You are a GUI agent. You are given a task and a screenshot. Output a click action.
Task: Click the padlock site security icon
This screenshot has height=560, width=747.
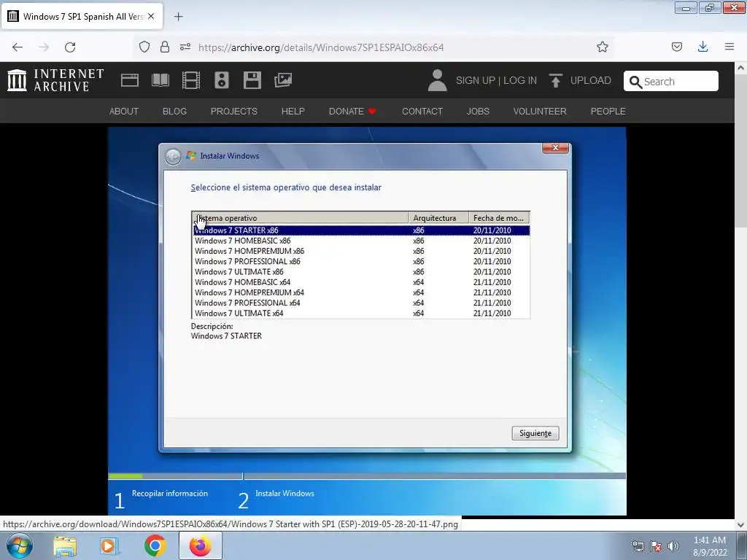click(165, 47)
